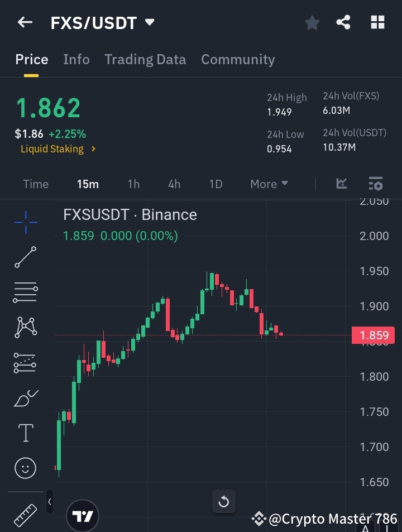
Task: Select the brush drawing tool
Action: (25, 397)
